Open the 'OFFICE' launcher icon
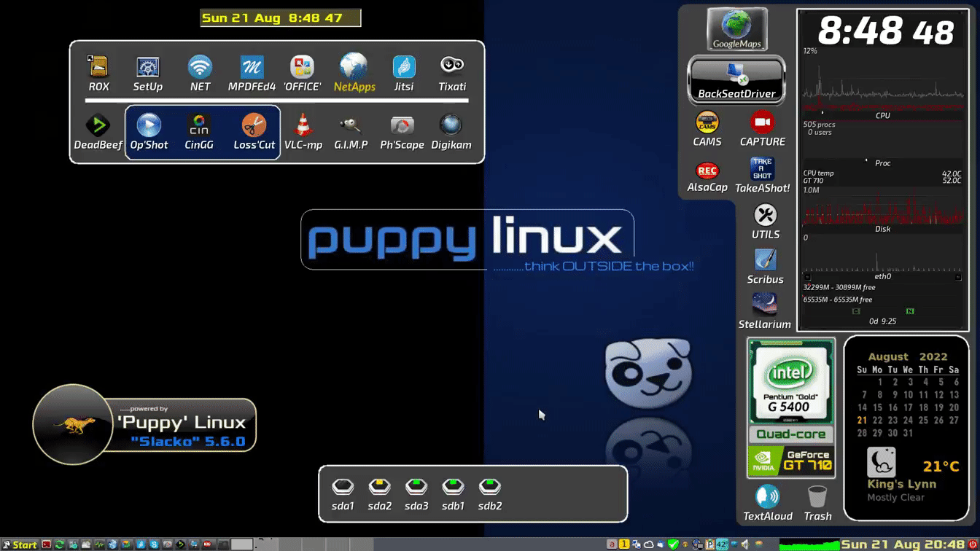 tap(302, 74)
